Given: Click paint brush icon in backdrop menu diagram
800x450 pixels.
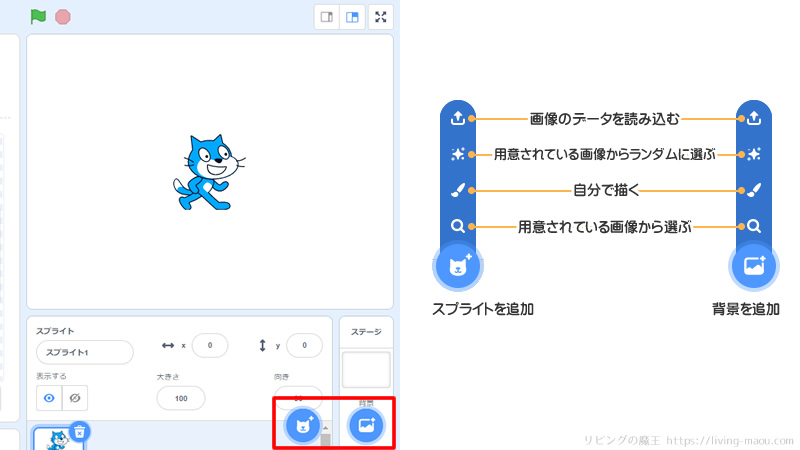Looking at the screenshot, I should [x=754, y=190].
